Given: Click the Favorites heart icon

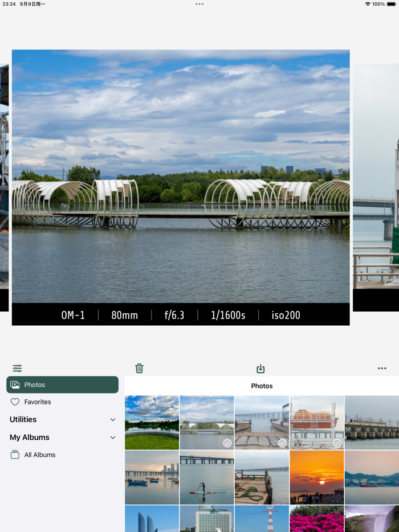Looking at the screenshot, I should [x=15, y=402].
